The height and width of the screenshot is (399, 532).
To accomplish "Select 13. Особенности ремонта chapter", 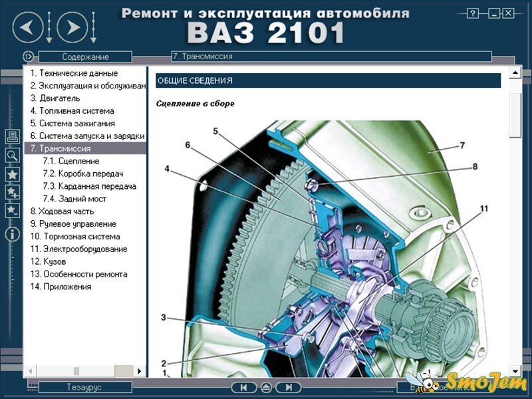I will click(x=78, y=274).
